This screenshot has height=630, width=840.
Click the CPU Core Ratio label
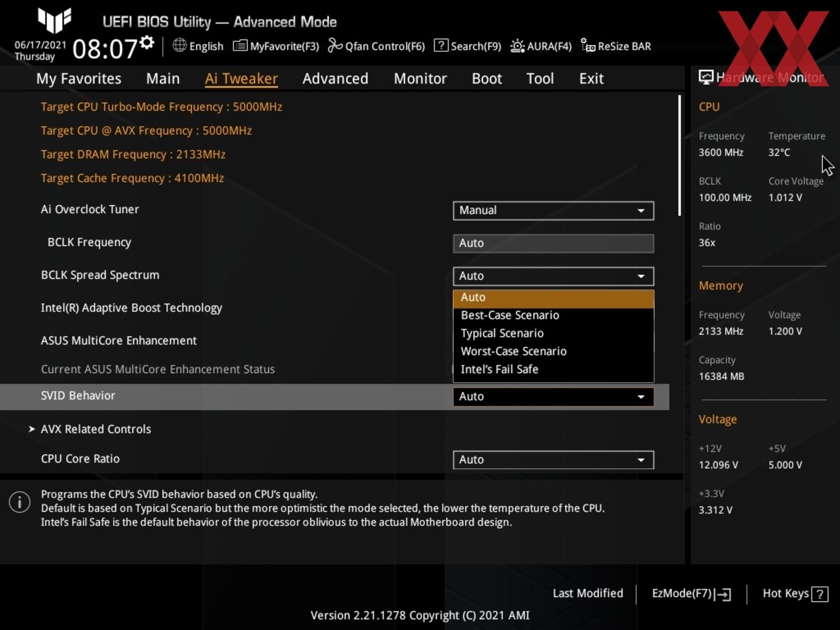tap(80, 459)
